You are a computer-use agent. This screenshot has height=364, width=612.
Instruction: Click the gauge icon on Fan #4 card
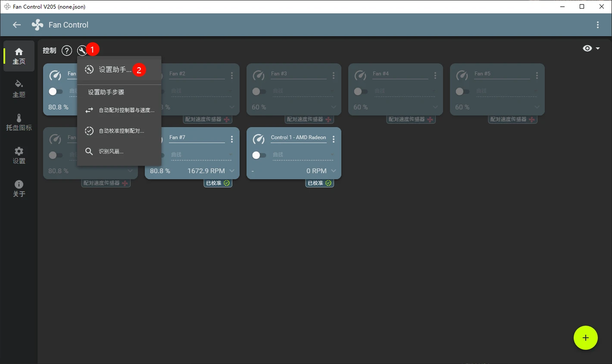pos(360,75)
